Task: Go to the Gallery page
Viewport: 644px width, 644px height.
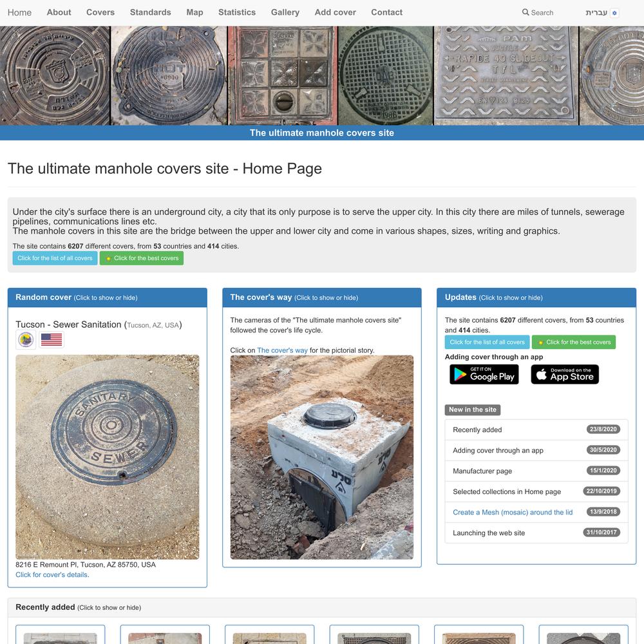Action: (285, 12)
